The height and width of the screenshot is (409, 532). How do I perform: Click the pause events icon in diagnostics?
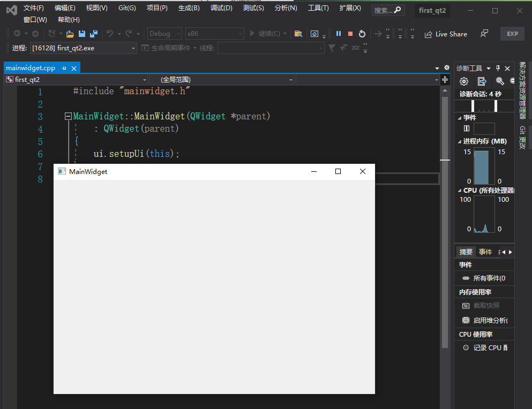[x=467, y=128]
